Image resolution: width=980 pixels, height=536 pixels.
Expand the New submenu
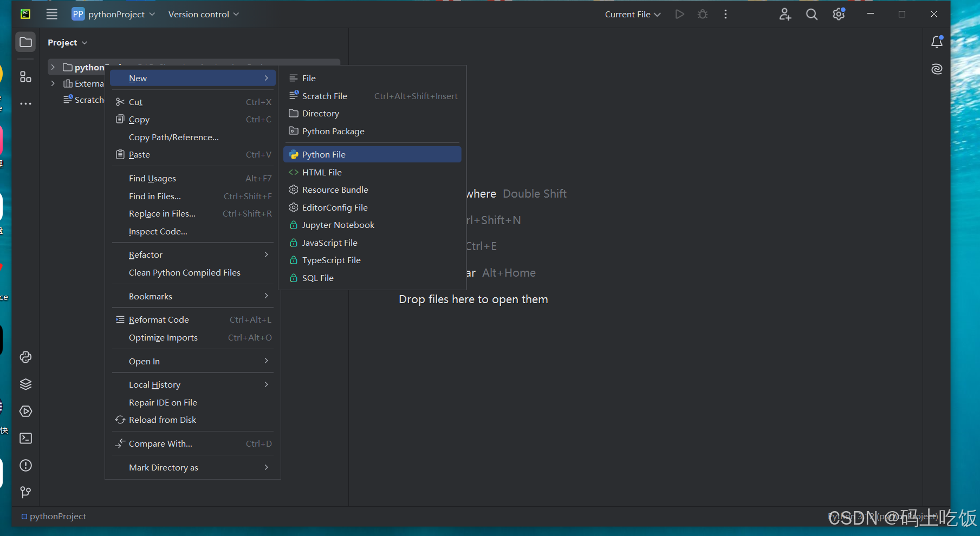point(193,78)
